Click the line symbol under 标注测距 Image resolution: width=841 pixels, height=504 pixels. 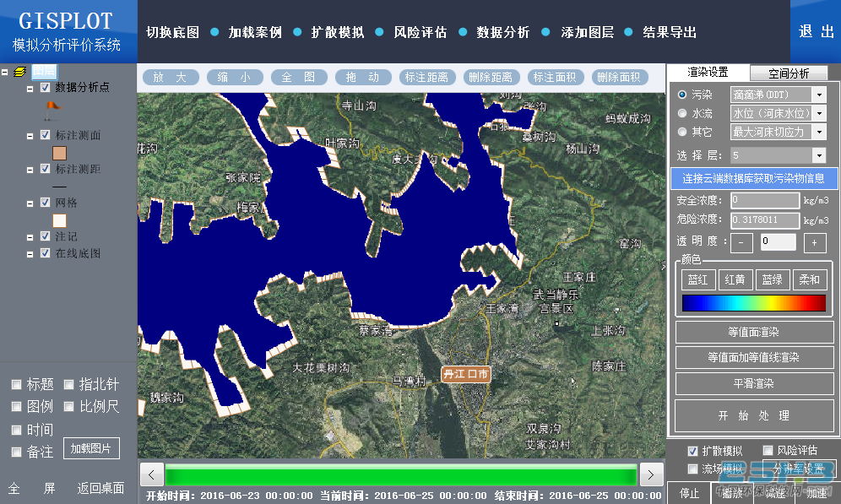(60, 187)
